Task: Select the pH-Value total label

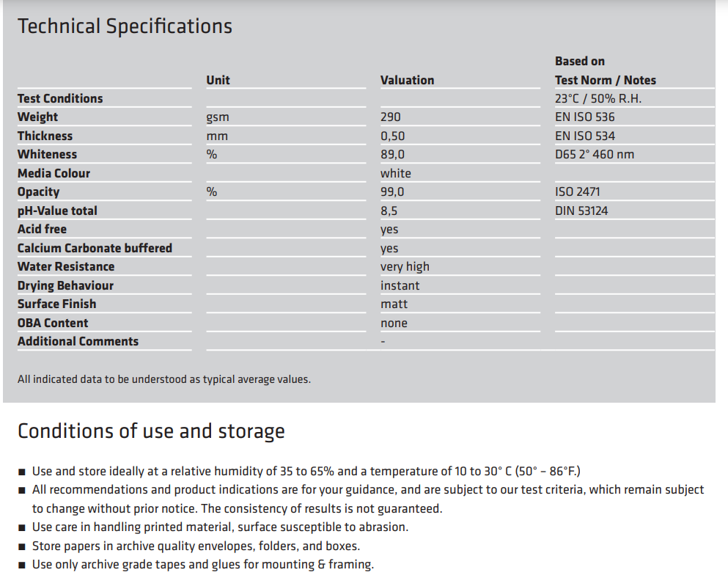Action: point(58,211)
